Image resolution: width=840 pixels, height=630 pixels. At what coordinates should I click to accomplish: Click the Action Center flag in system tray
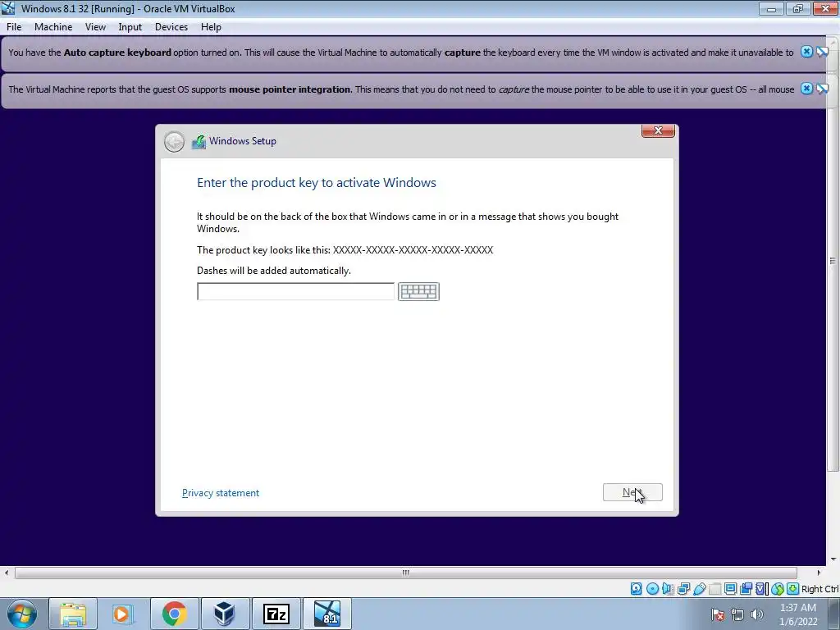click(x=718, y=614)
